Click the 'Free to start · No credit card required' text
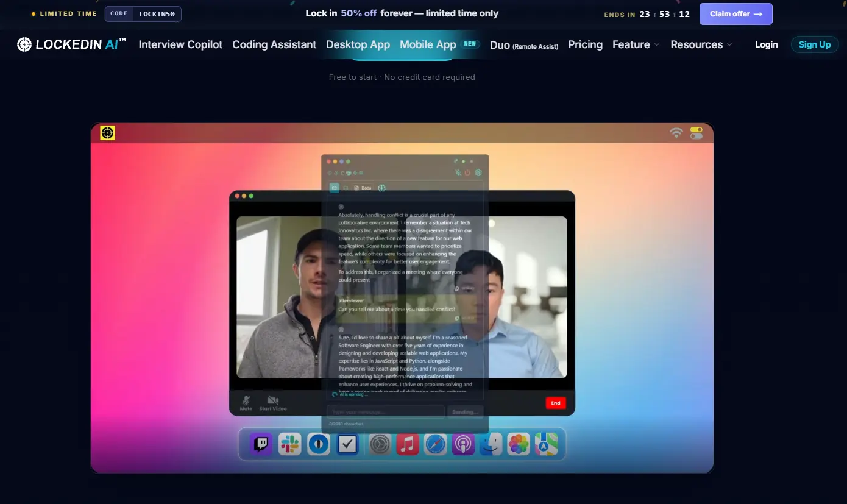The image size is (847, 504). coord(402,77)
